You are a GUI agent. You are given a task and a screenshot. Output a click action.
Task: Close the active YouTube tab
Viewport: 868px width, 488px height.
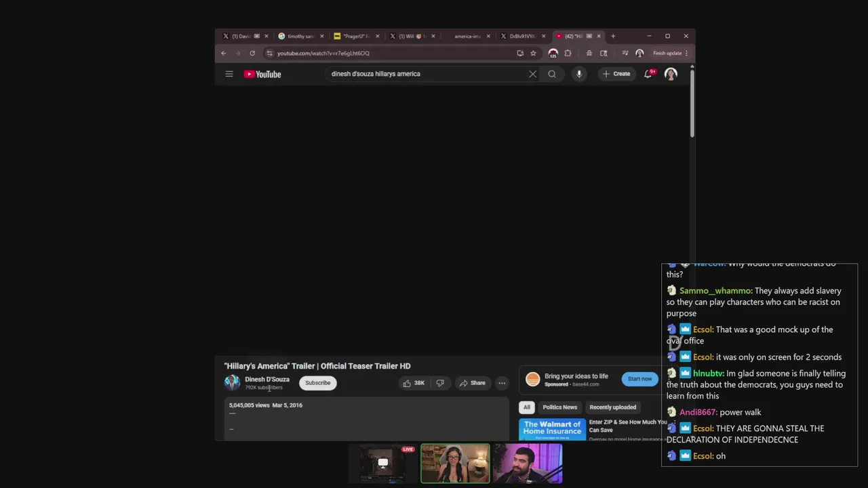click(599, 36)
